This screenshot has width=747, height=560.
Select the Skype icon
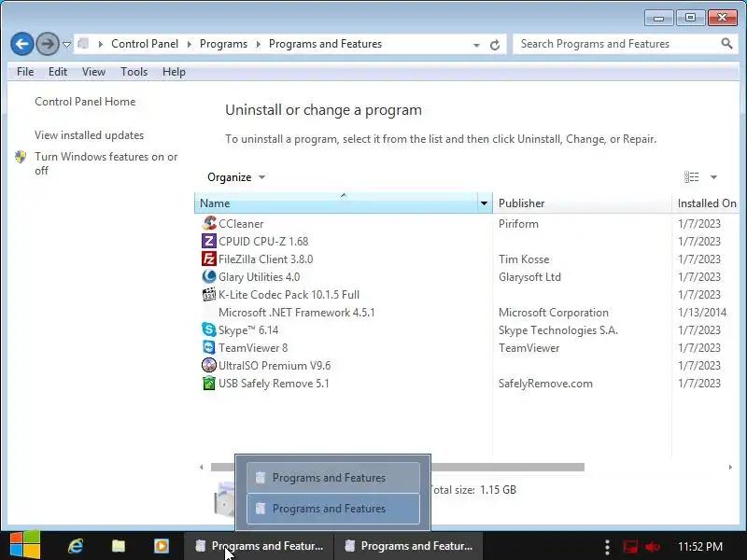(x=208, y=329)
